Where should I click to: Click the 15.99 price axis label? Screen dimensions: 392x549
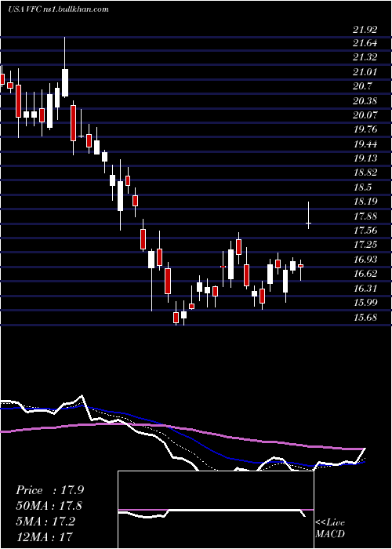click(365, 302)
